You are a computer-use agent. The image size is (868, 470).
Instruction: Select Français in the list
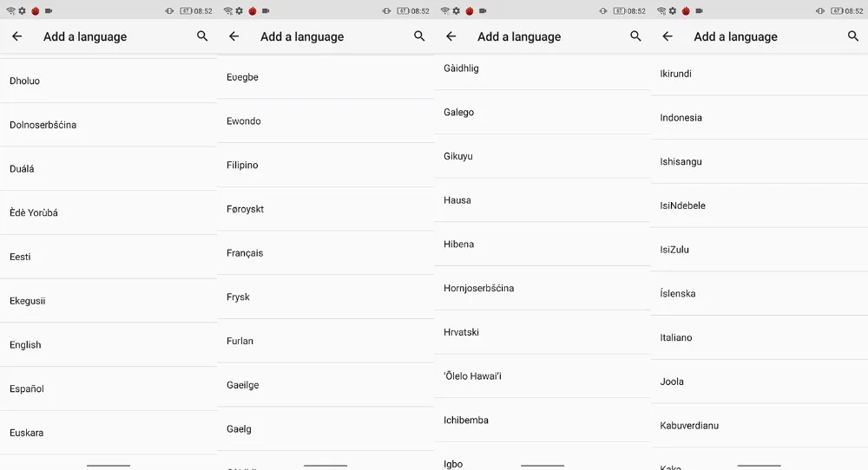(325, 252)
